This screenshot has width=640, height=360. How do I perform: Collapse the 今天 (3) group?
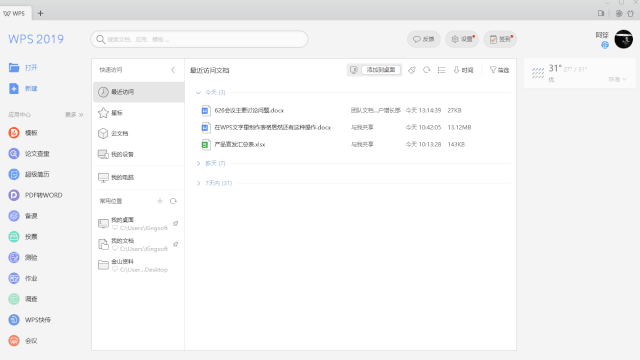coord(198,93)
